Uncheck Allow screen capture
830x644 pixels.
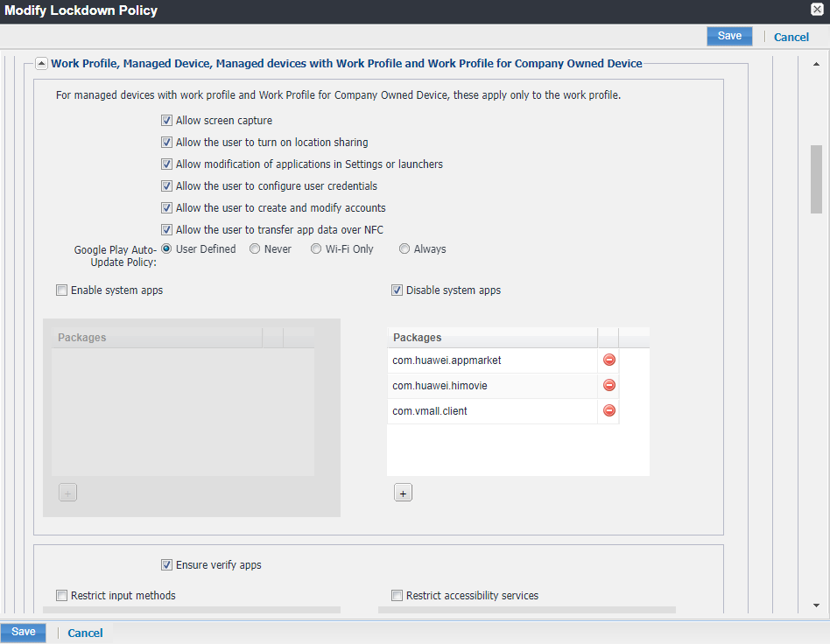(x=166, y=120)
